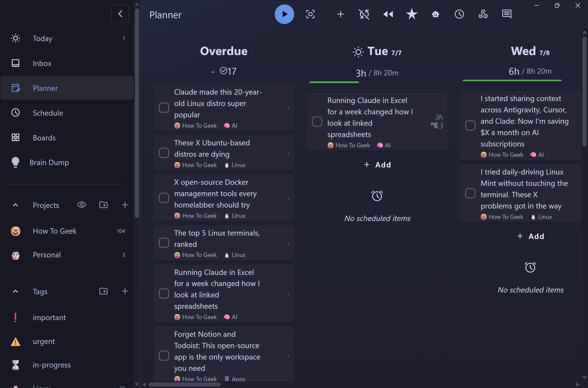Start the blue play button
Image resolution: width=588 pixels, height=388 pixels.
tap(284, 14)
